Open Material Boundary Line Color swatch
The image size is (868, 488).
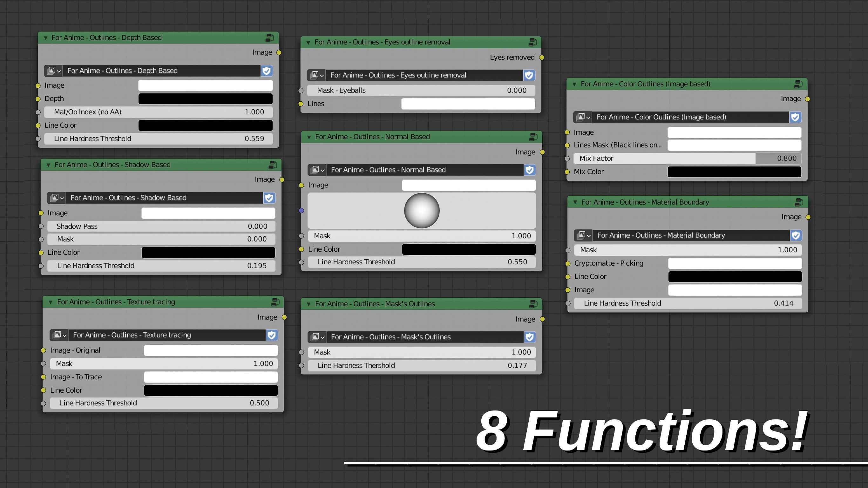click(735, 277)
